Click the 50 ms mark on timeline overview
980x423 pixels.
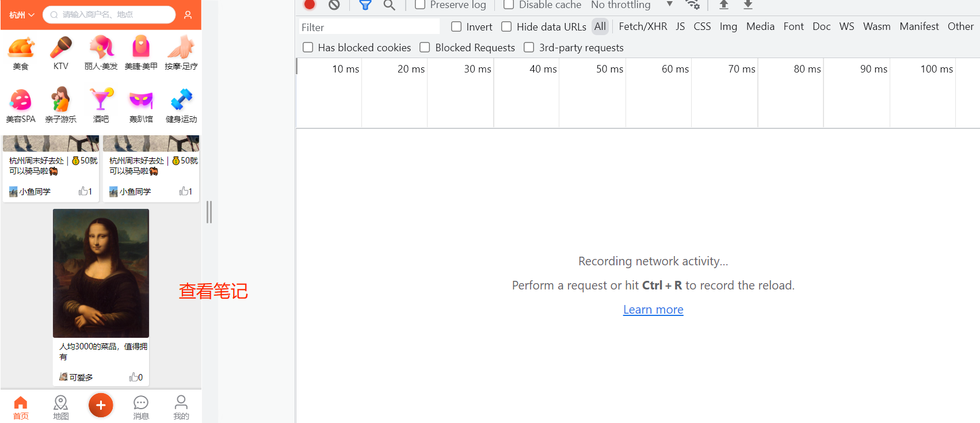[609, 69]
